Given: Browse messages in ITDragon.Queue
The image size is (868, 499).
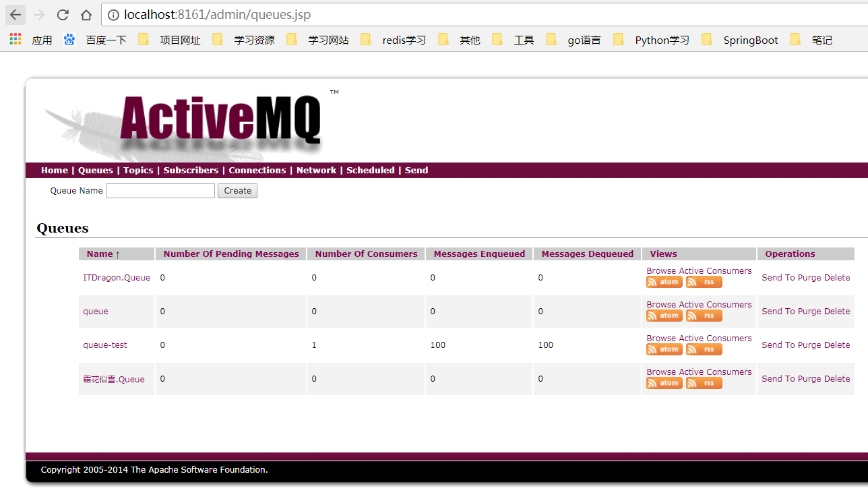Looking at the screenshot, I should 661,271.
